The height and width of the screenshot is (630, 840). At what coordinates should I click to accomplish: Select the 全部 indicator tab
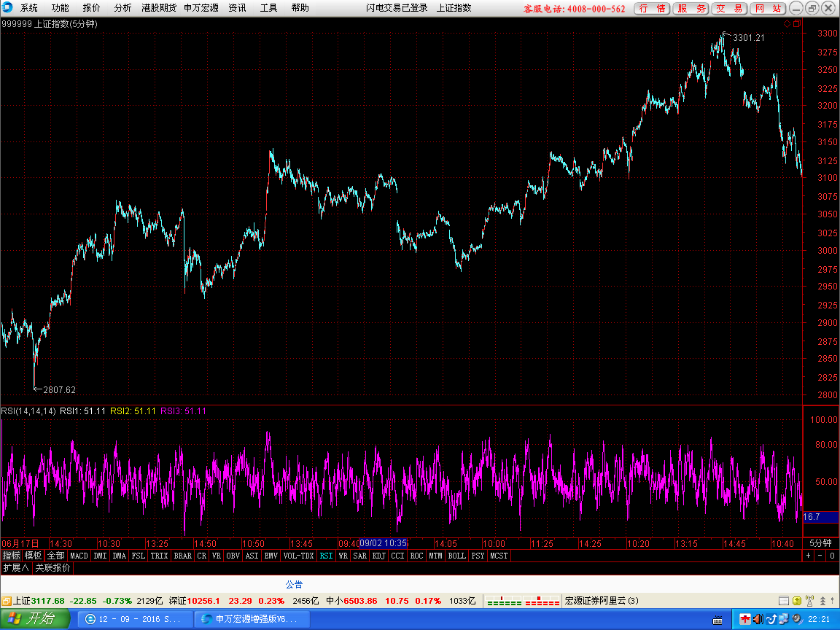(x=55, y=556)
